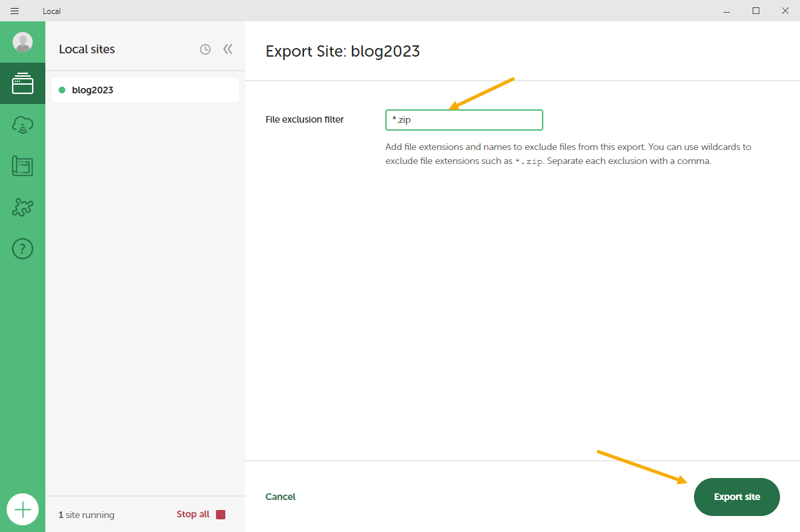Focus the File exclusion filter field
The image size is (800, 532).
[x=464, y=120]
